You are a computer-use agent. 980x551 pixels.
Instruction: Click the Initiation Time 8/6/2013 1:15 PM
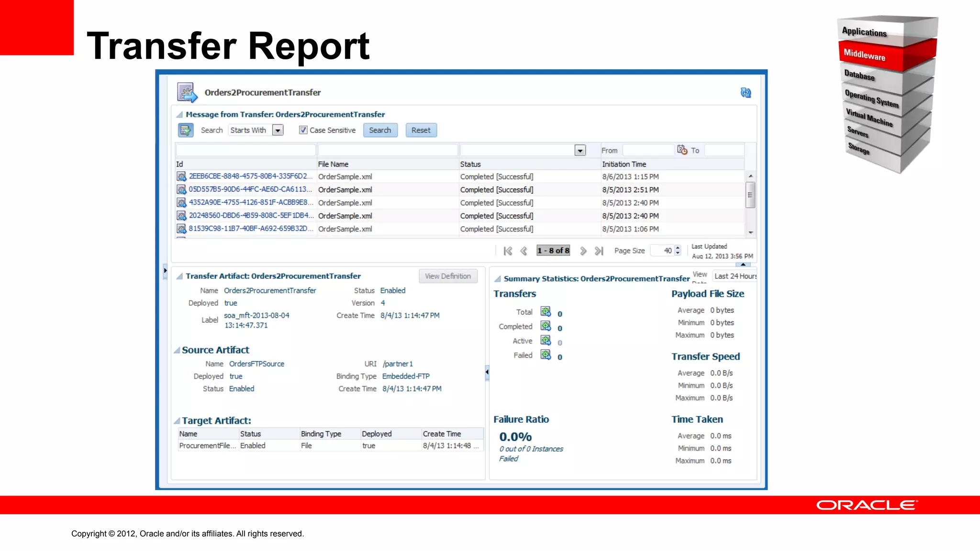[630, 176]
